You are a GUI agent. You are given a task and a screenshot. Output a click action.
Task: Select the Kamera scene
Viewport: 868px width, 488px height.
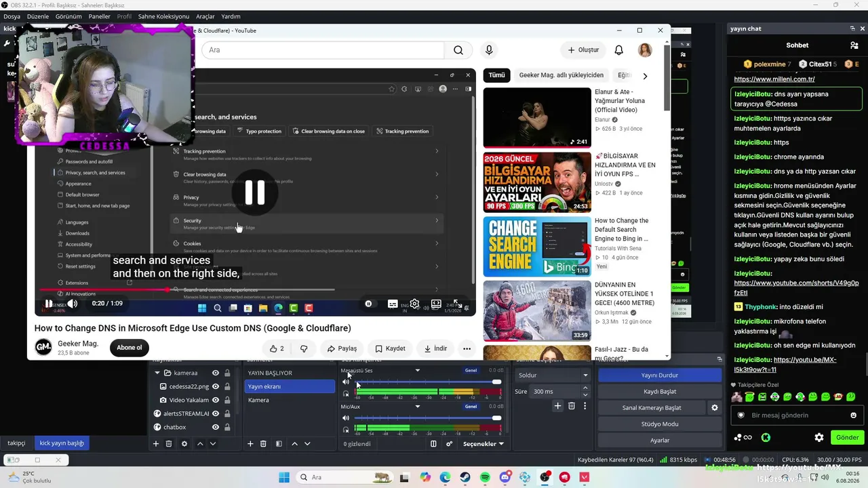pos(290,400)
